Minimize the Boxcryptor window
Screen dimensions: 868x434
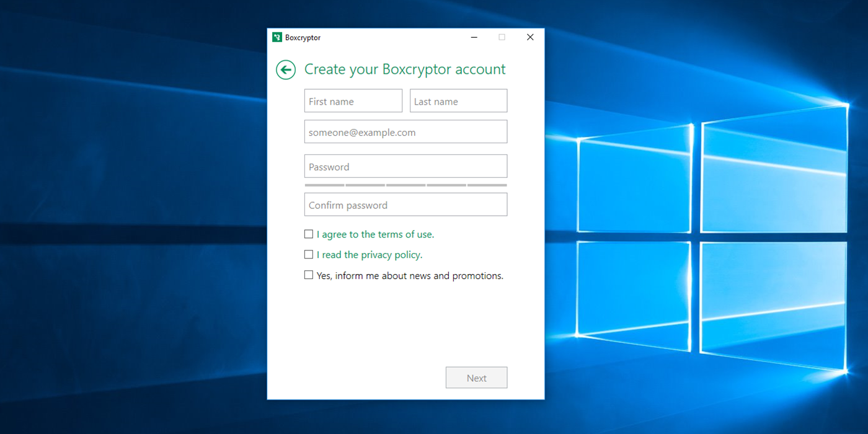(474, 37)
